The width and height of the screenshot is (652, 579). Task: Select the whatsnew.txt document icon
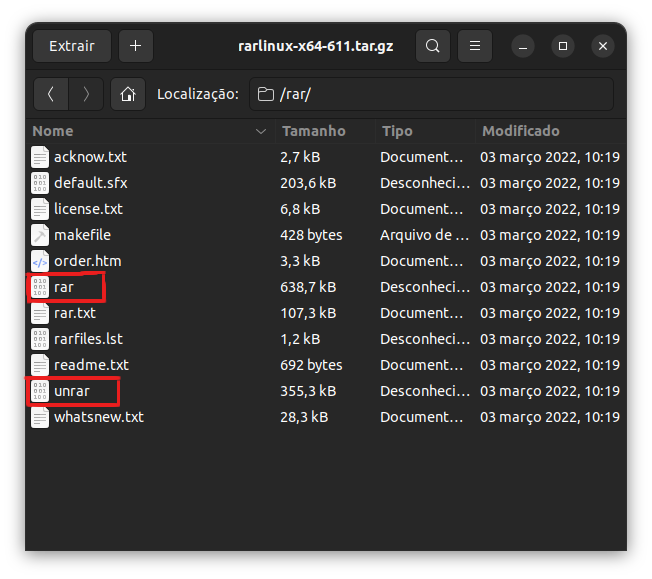point(40,417)
